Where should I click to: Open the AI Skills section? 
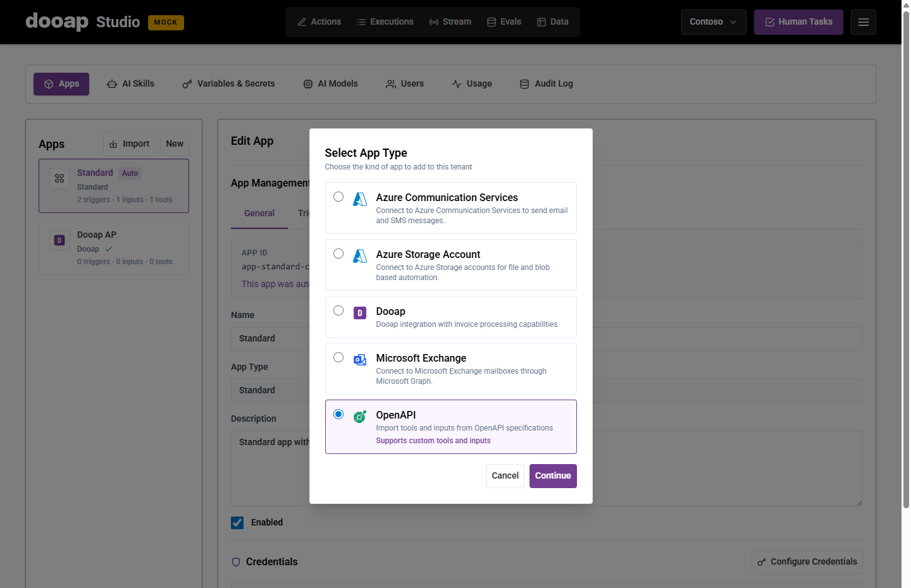pos(131,84)
